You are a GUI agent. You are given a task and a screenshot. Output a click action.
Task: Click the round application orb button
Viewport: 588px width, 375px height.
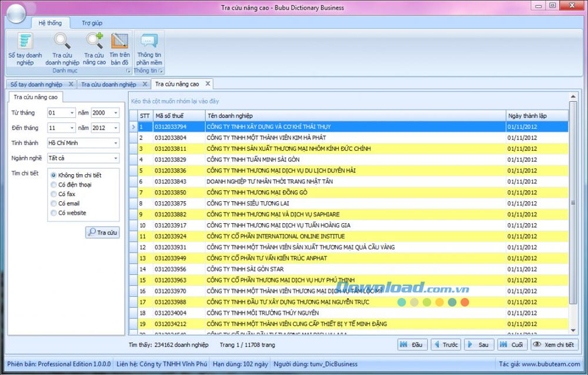click(17, 14)
